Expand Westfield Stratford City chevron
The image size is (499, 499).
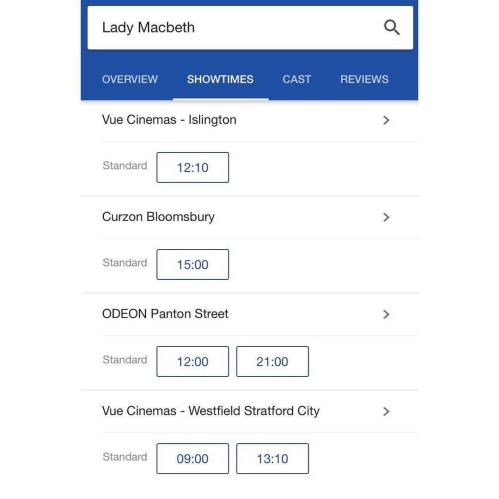386,411
